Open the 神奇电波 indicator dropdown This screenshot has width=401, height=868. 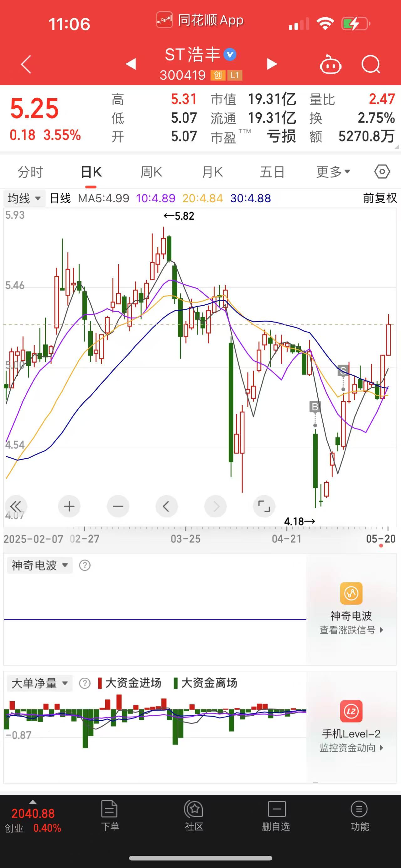(x=40, y=565)
